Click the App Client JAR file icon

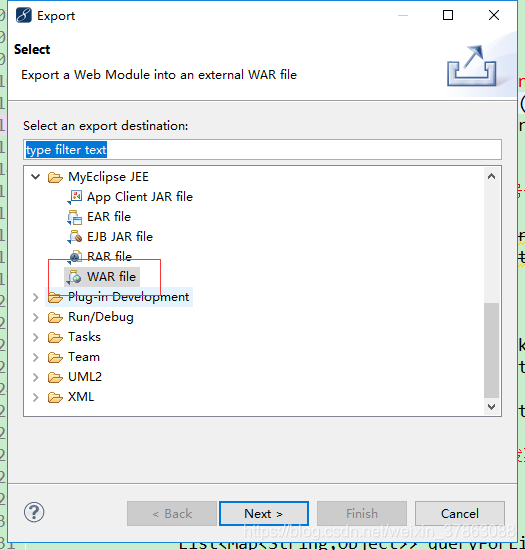[x=75, y=197]
